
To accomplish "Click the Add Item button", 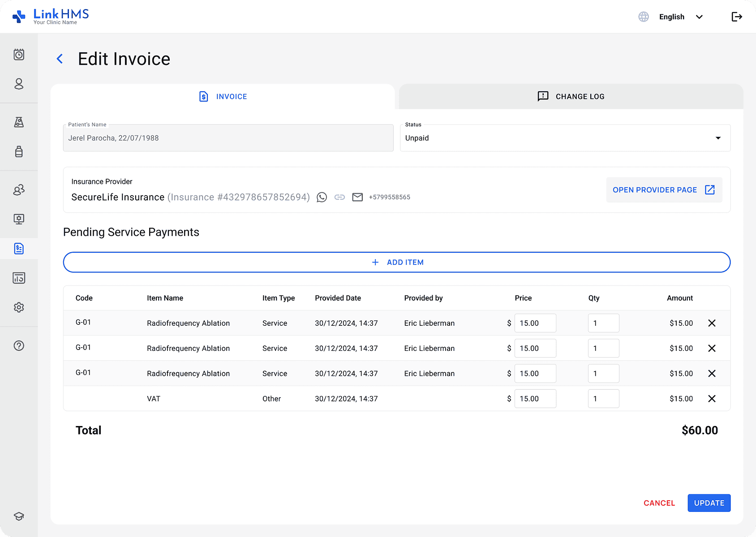I will coord(396,262).
